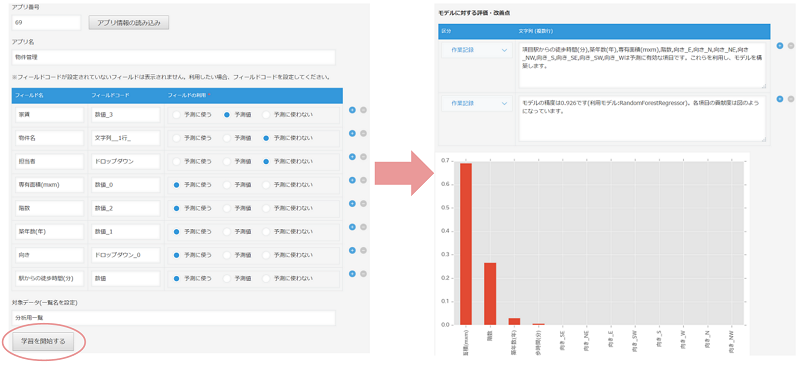Edit the field code 数値_2
Image resolution: width=800 pixels, height=365 pixels.
coord(126,208)
